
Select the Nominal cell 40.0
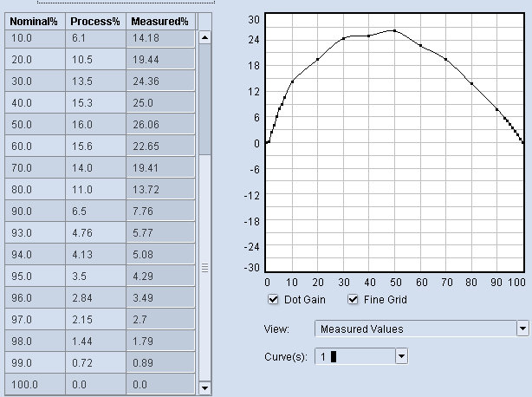pos(35,103)
